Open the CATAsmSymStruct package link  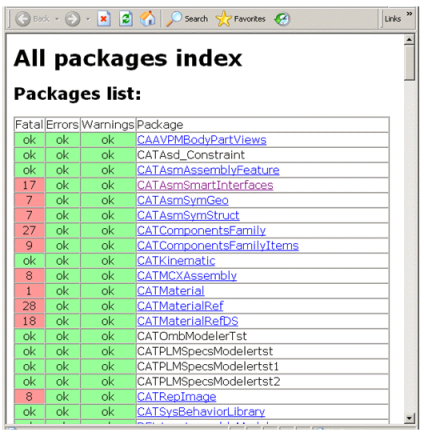188,215
